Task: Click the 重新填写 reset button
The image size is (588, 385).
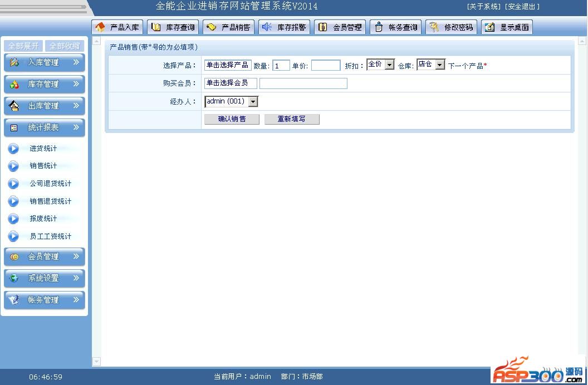Action: 292,119
